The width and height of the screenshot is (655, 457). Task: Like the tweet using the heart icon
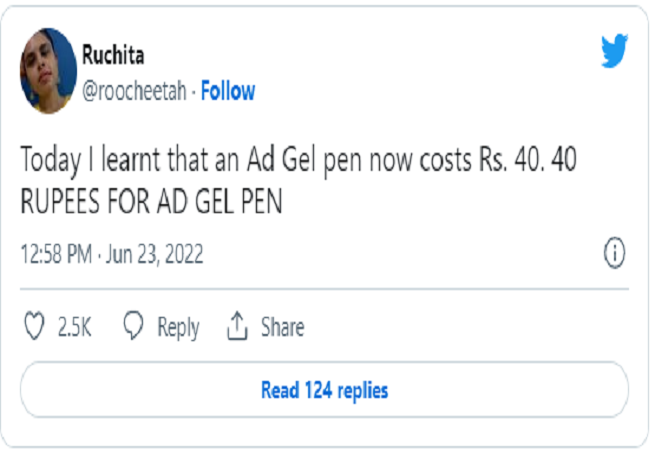(34, 326)
